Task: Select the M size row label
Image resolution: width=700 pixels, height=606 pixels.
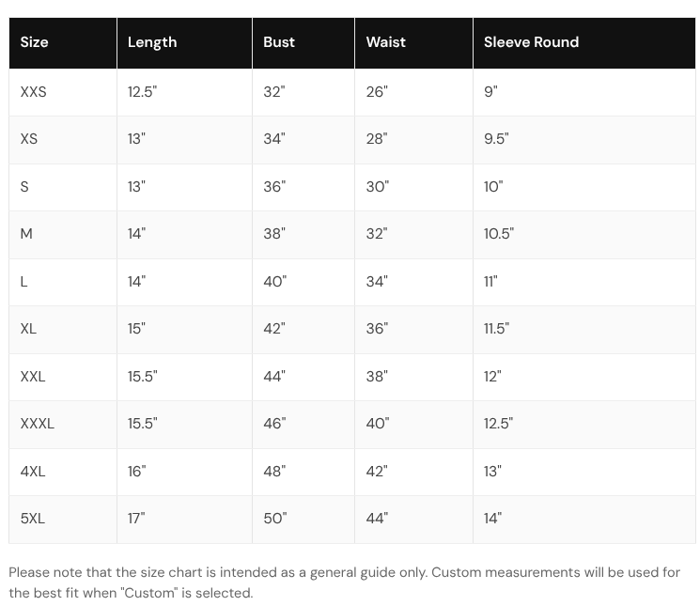Action: coord(26,234)
